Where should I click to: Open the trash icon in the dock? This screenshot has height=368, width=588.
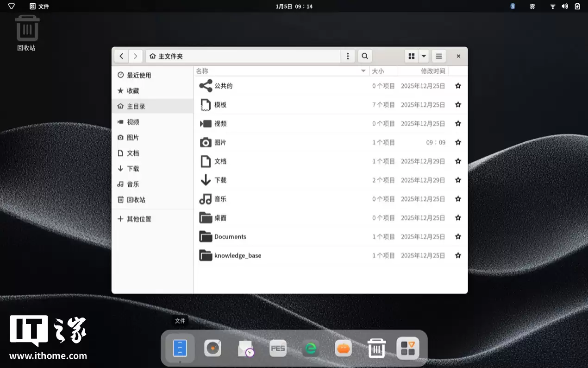tap(376, 348)
